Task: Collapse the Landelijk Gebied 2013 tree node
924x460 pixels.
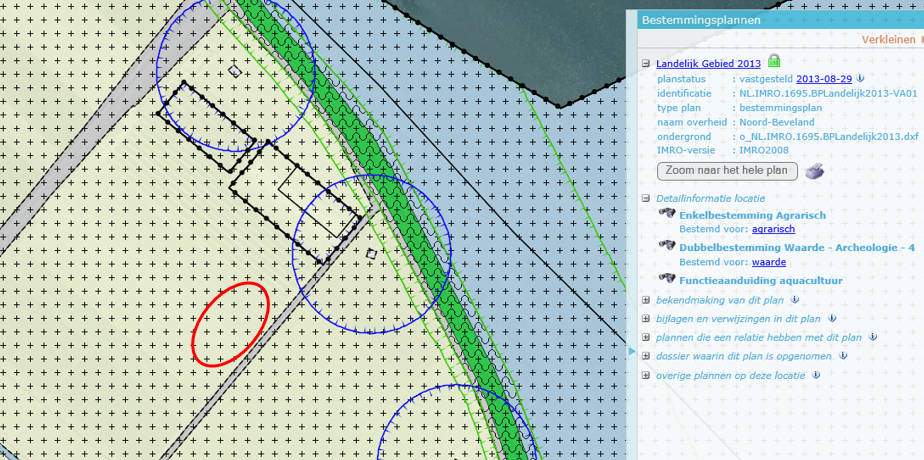Action: pos(646,64)
